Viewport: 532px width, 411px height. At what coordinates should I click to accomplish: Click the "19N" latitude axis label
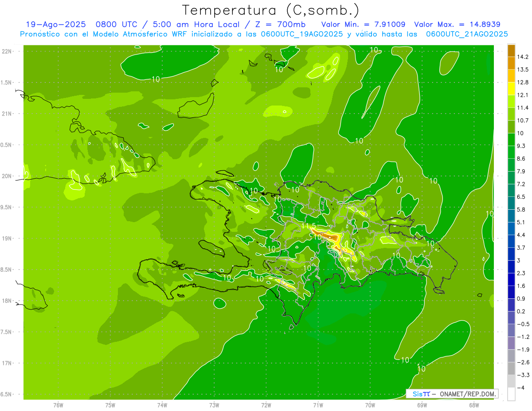click(x=7, y=239)
